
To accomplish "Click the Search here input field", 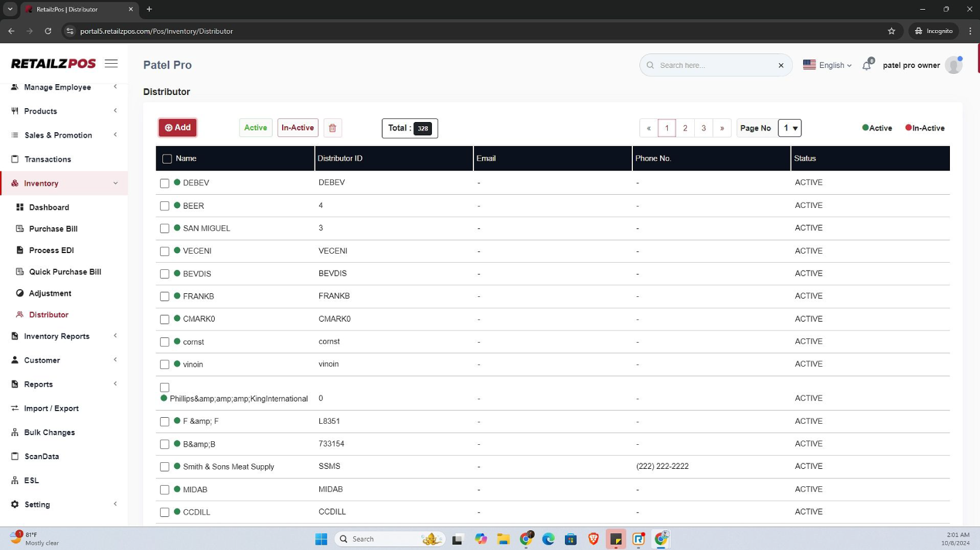I will pos(713,66).
